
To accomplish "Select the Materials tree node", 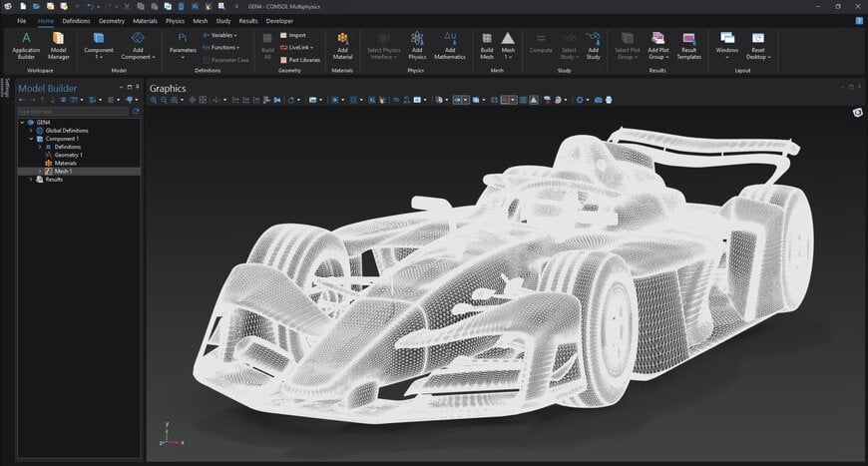I will point(65,164).
